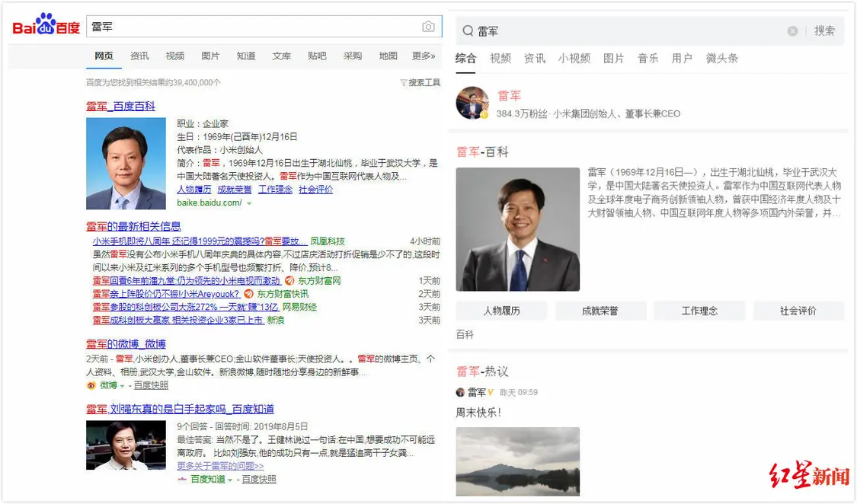Expand the 百度知道 source dropdown arrow

(230, 480)
